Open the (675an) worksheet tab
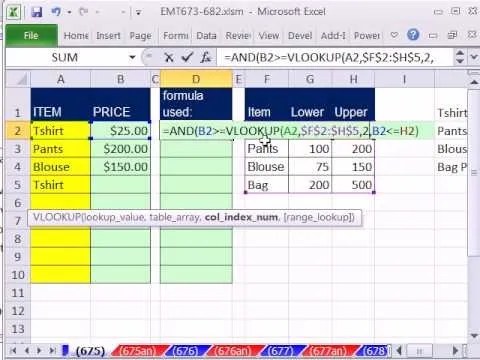 (x=138, y=351)
